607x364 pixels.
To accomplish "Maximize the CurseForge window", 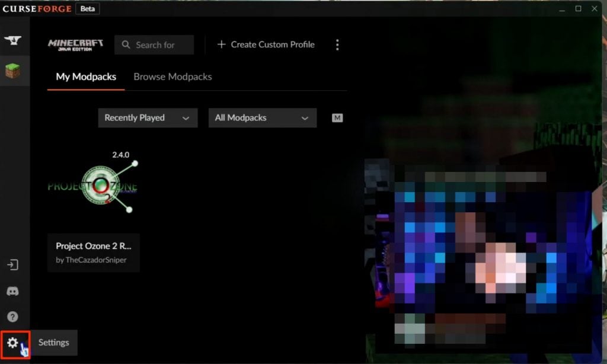I will [x=579, y=8].
